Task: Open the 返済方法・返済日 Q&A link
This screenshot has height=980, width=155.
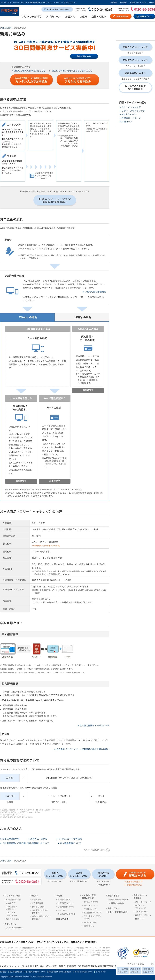Action: pos(38,839)
